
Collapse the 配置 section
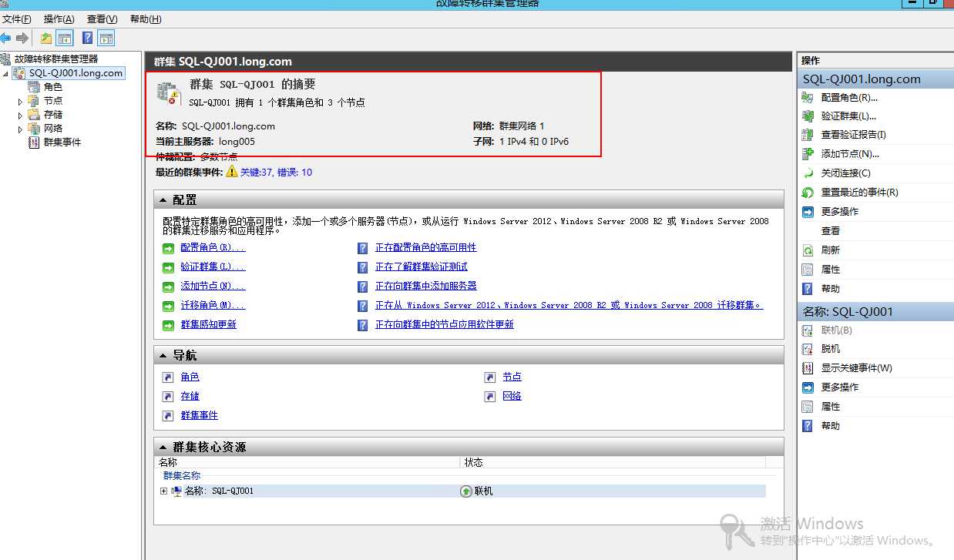coord(163,200)
